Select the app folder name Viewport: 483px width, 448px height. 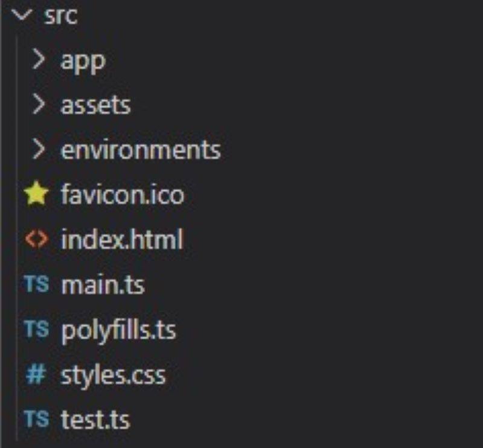[83, 60]
